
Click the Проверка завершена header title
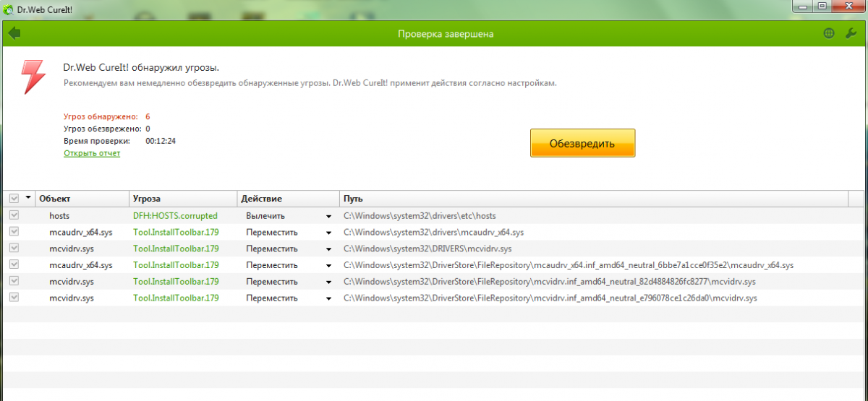coord(446,34)
